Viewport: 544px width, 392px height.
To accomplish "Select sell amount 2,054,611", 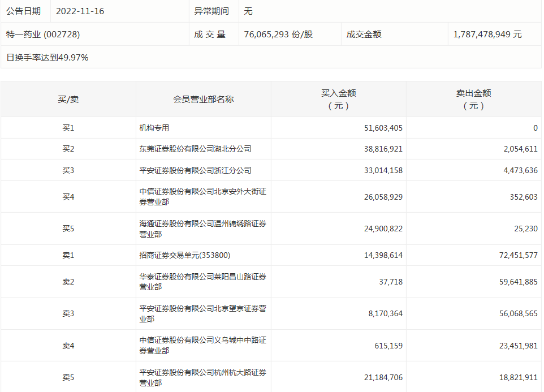I will (x=520, y=149).
